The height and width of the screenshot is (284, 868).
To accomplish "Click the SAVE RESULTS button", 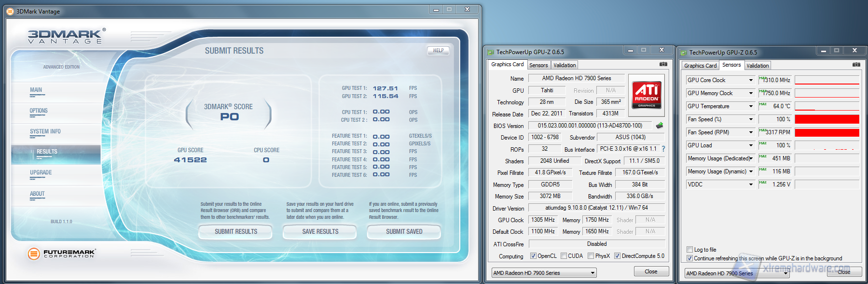I will [x=320, y=232].
